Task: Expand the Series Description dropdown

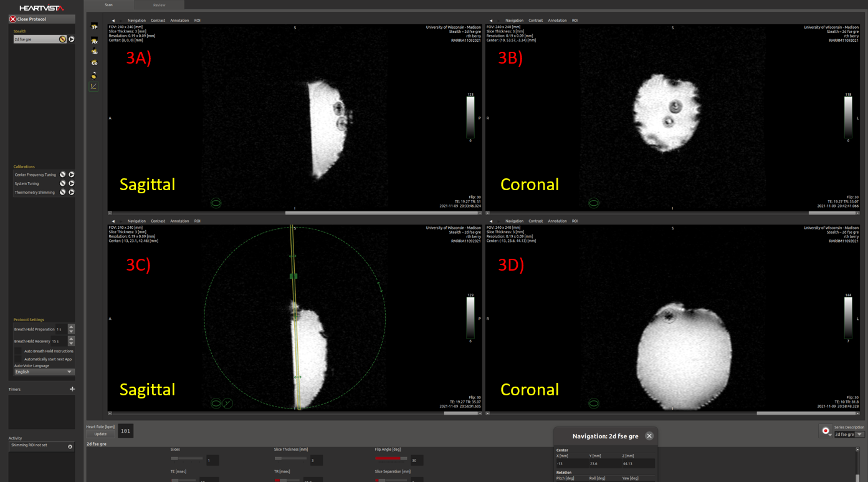Action: 860,435
